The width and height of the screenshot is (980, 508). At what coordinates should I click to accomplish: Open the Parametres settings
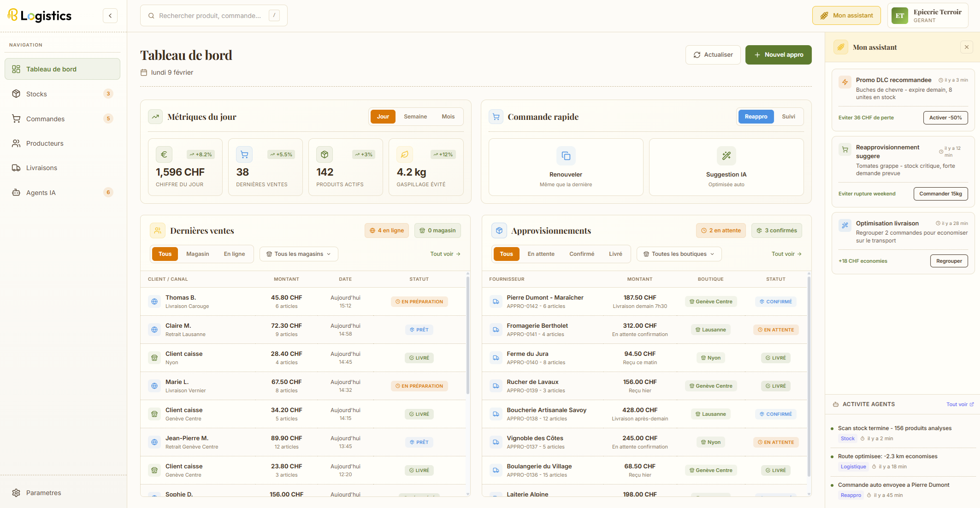click(43, 492)
